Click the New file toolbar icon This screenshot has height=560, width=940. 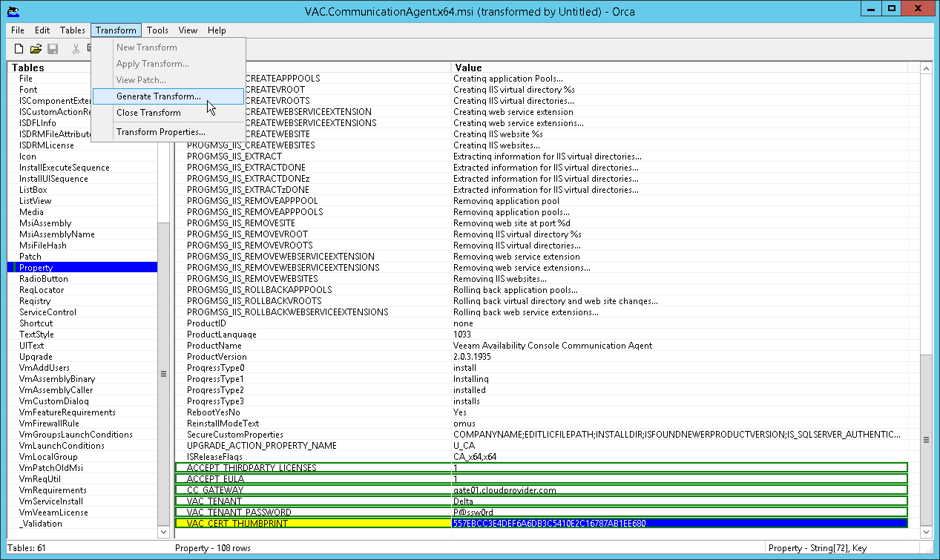19,49
